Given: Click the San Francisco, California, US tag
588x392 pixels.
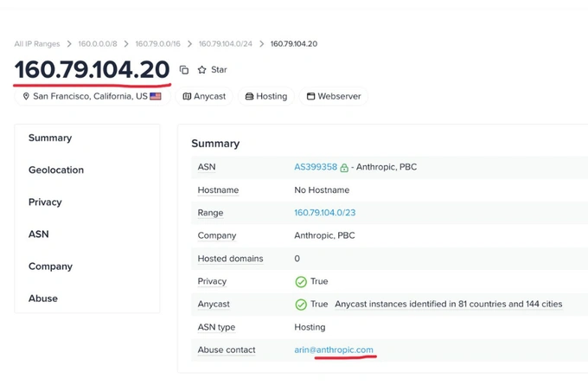Looking at the screenshot, I should 93,96.
